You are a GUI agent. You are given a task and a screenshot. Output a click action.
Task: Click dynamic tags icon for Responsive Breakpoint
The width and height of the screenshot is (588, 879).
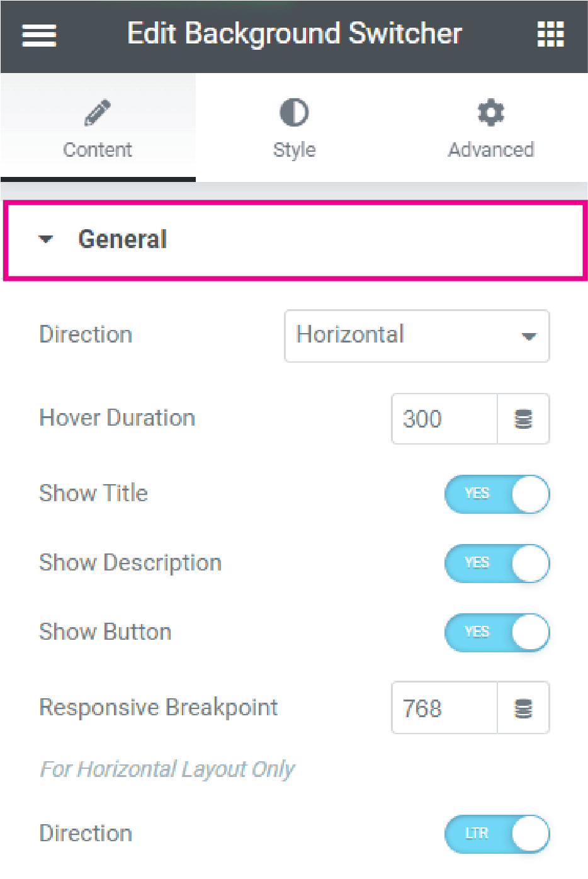pyautogui.click(x=523, y=708)
